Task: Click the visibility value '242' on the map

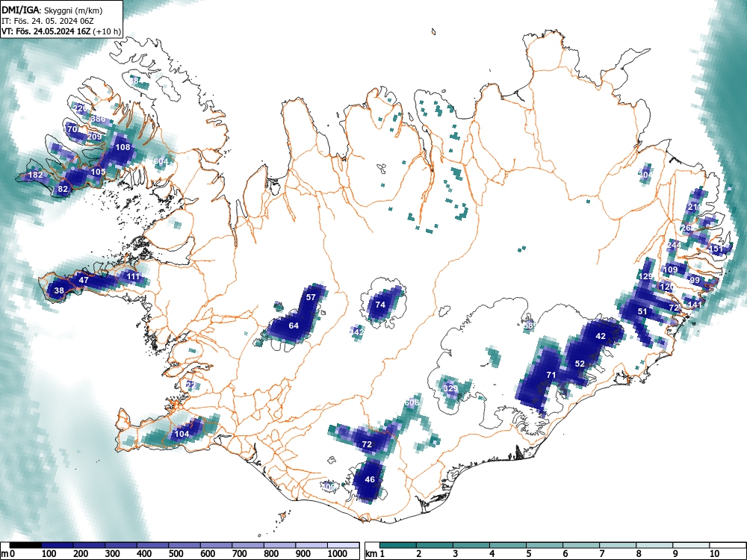Action: coord(357,332)
